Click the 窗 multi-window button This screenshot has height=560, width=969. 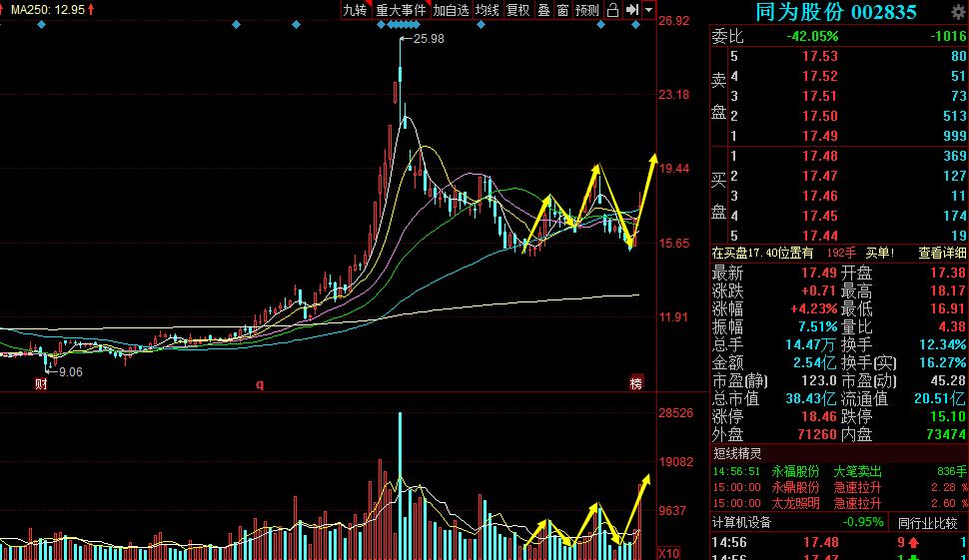coord(562,10)
